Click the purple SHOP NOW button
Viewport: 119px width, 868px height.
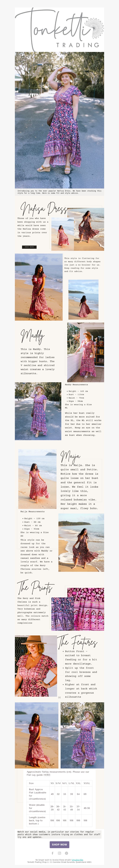59,844
